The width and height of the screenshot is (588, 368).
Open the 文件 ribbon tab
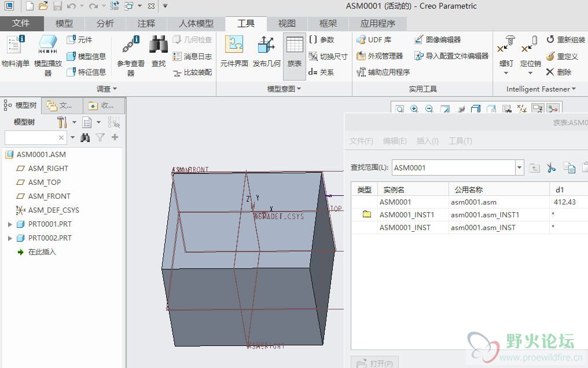[x=21, y=23]
